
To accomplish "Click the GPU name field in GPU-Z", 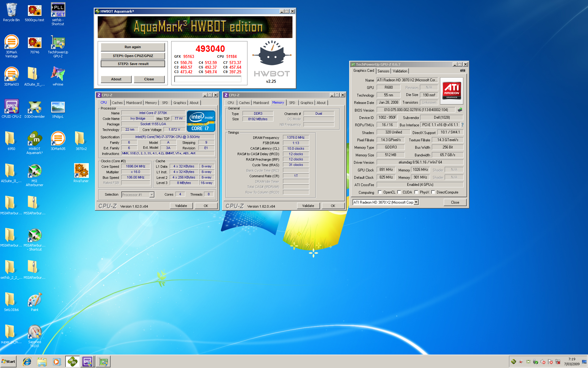I will pyautogui.click(x=407, y=80).
